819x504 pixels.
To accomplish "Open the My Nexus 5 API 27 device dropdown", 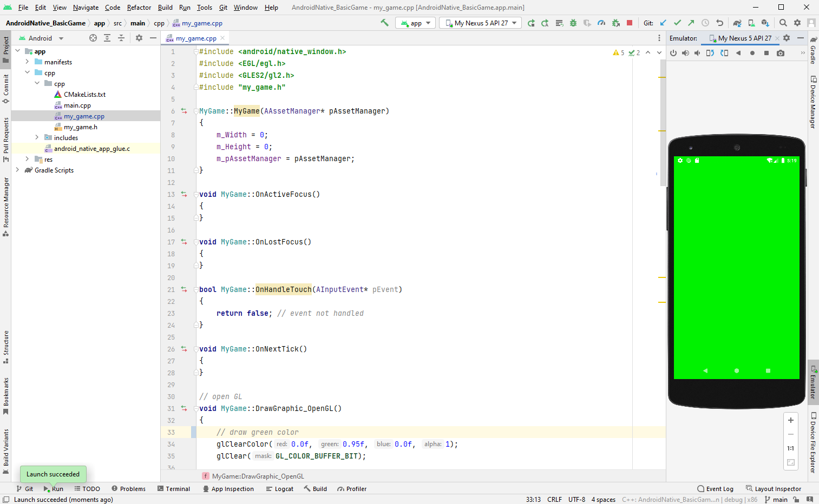I will (x=480, y=23).
